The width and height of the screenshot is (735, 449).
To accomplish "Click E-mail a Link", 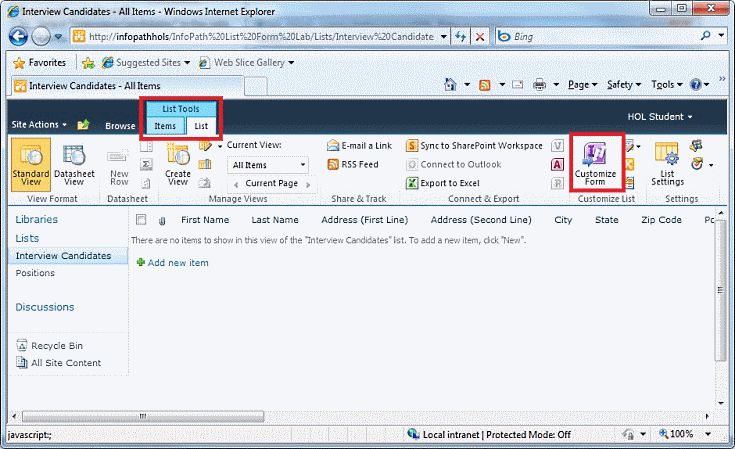I will click(360, 146).
